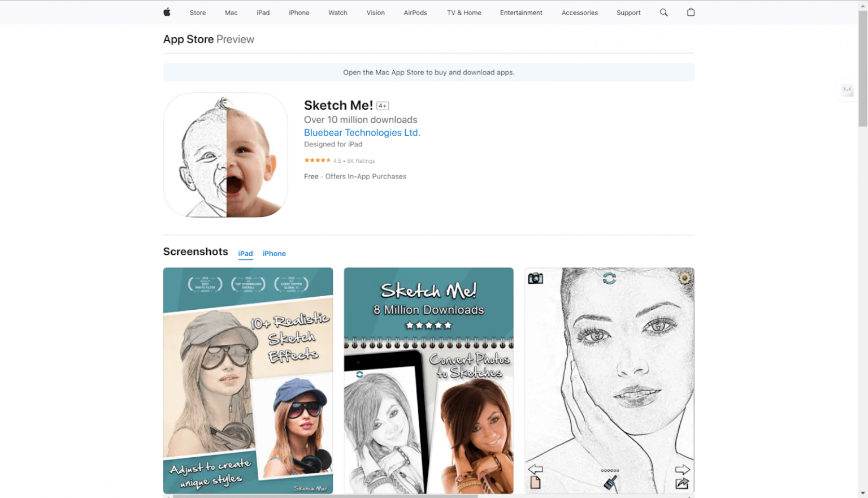Click the horizontal screenshots scrollbar
This screenshot has width=868, height=498.
325,496
